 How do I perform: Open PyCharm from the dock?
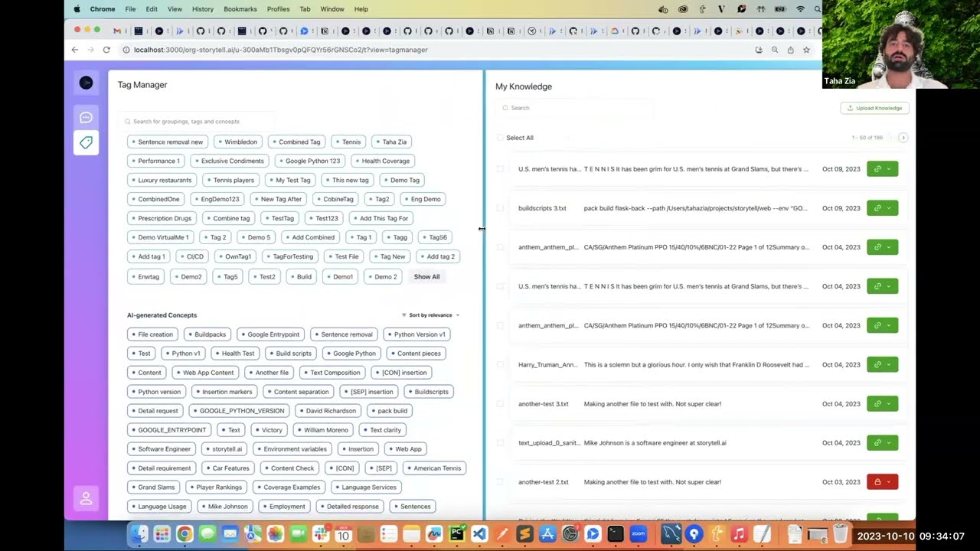pyautogui.click(x=457, y=533)
